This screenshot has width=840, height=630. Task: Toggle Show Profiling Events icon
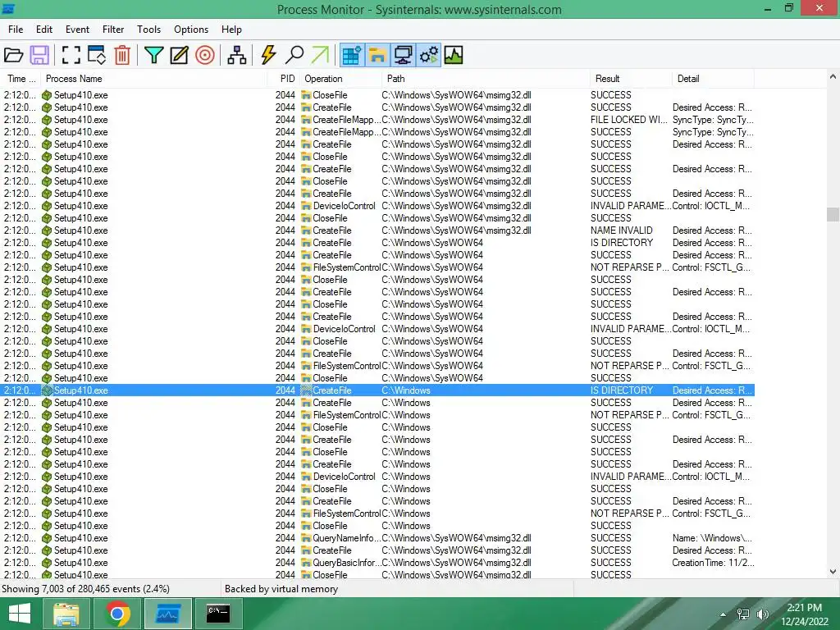[453, 55]
